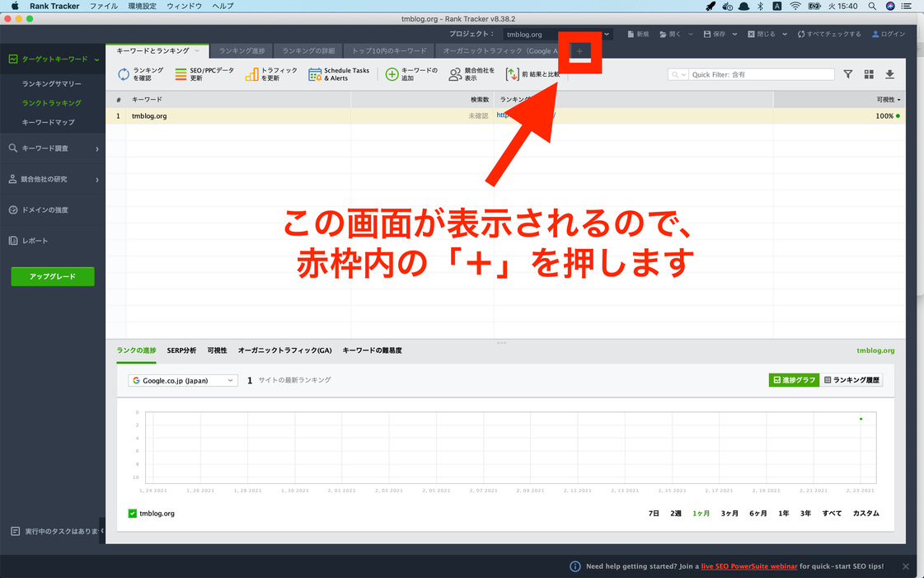The image size is (924, 578).
Task: Open the ファイル menu
Action: (x=104, y=6)
